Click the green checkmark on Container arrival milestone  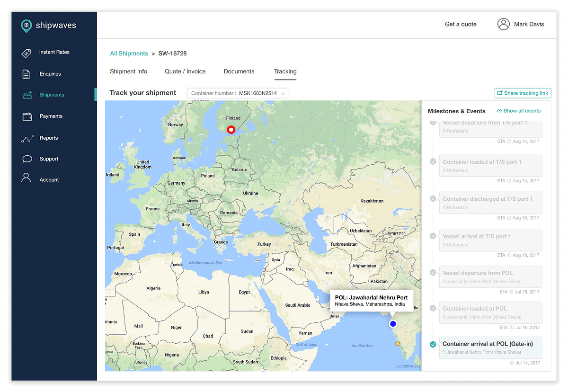tap(433, 344)
